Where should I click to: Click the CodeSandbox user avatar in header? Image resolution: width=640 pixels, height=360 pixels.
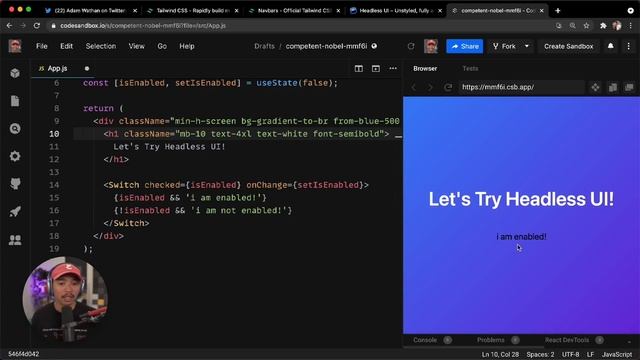point(431,46)
